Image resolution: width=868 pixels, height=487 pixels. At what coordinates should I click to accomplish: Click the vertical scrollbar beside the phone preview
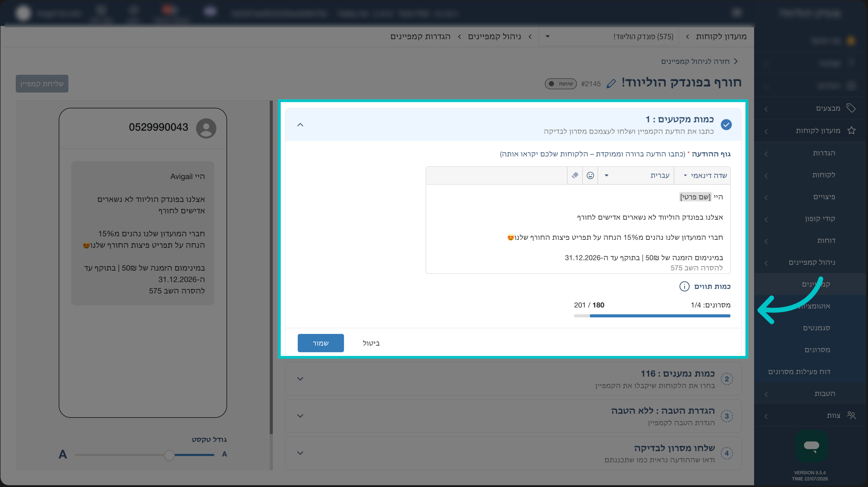click(271, 267)
